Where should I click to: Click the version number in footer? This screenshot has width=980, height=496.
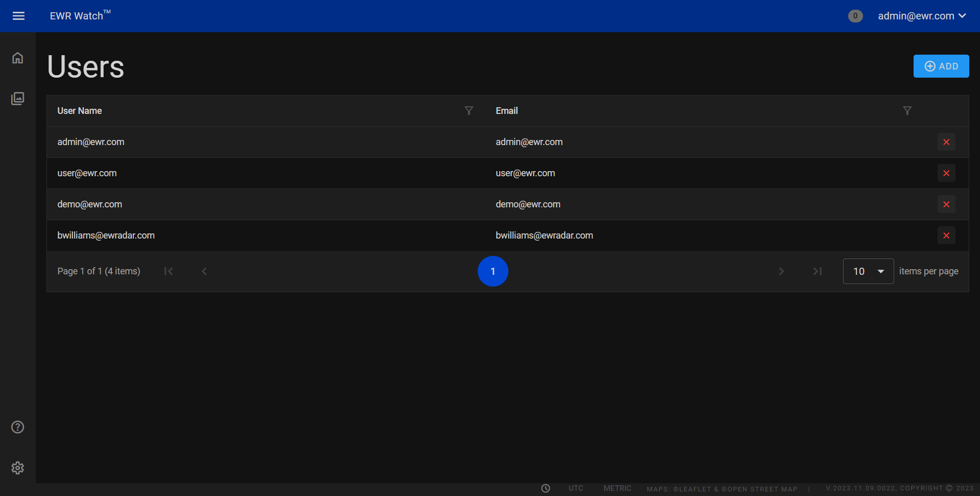pyautogui.click(x=861, y=488)
